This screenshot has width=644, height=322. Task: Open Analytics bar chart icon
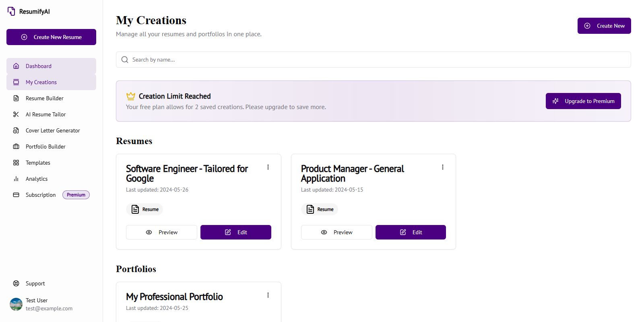(x=16, y=179)
